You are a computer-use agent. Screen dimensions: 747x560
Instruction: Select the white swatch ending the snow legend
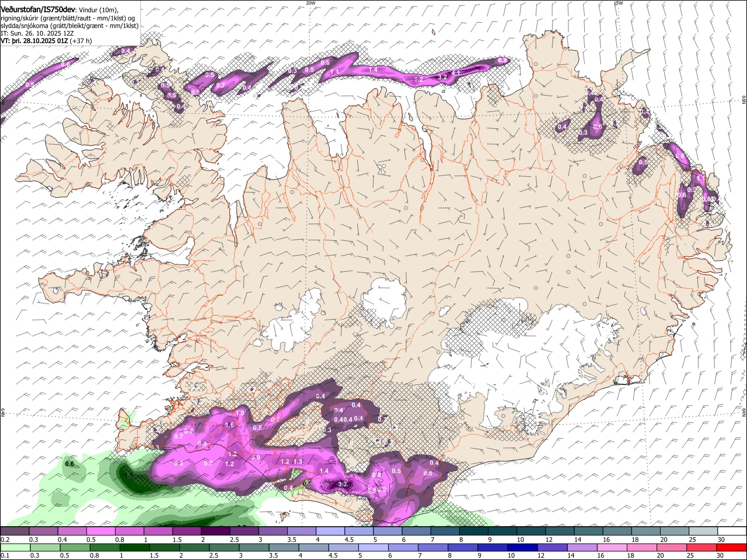[x=732, y=531]
